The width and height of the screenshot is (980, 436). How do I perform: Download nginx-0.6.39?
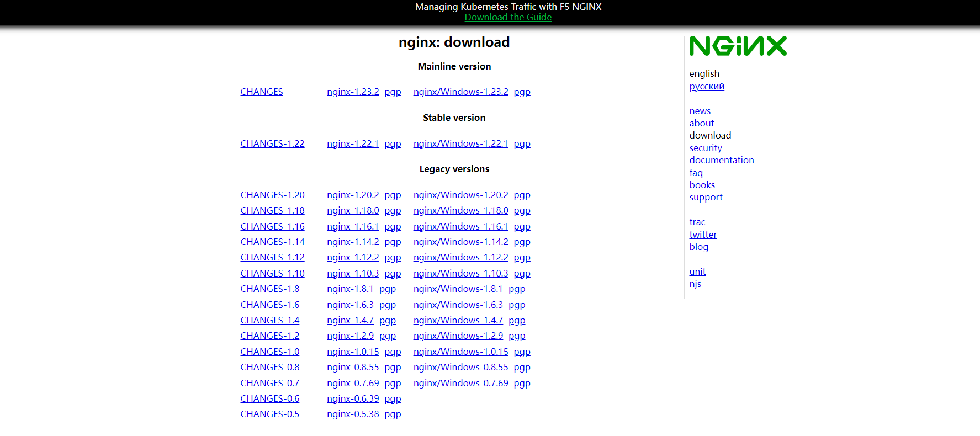click(x=353, y=398)
